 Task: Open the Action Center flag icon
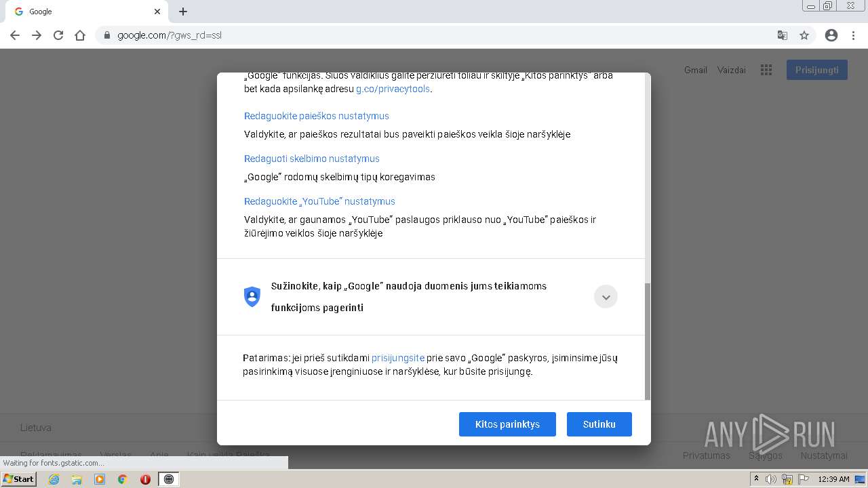click(x=804, y=479)
